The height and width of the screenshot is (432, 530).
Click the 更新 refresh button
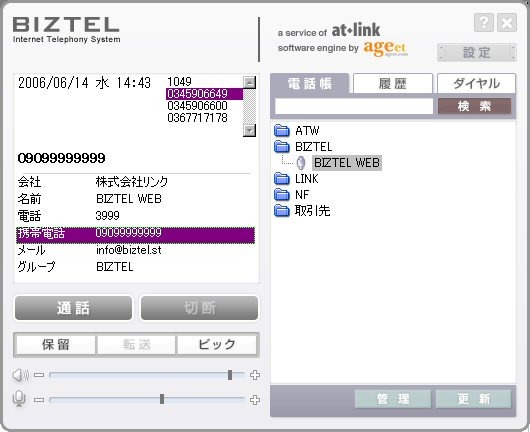click(x=474, y=399)
